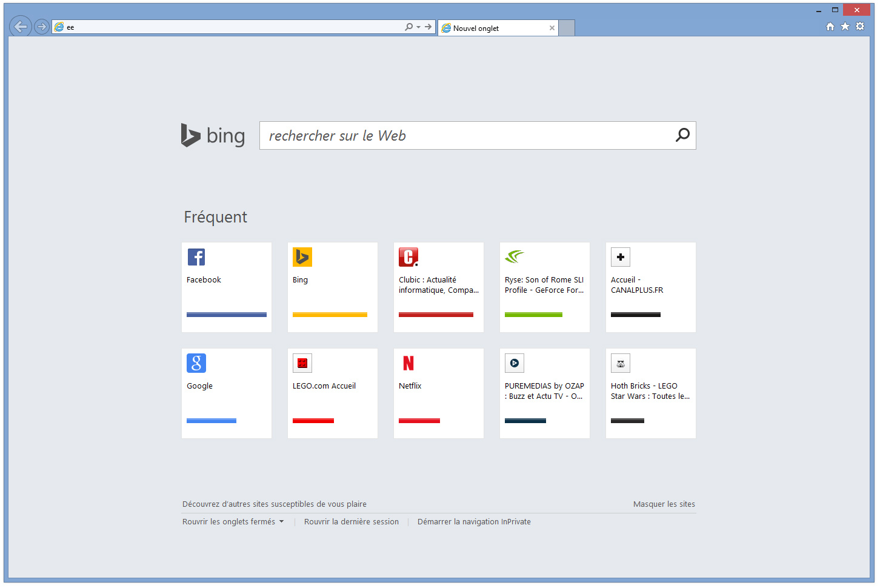The image size is (880, 588).
Task: Open the Netflix tile icon
Action: coord(408,363)
